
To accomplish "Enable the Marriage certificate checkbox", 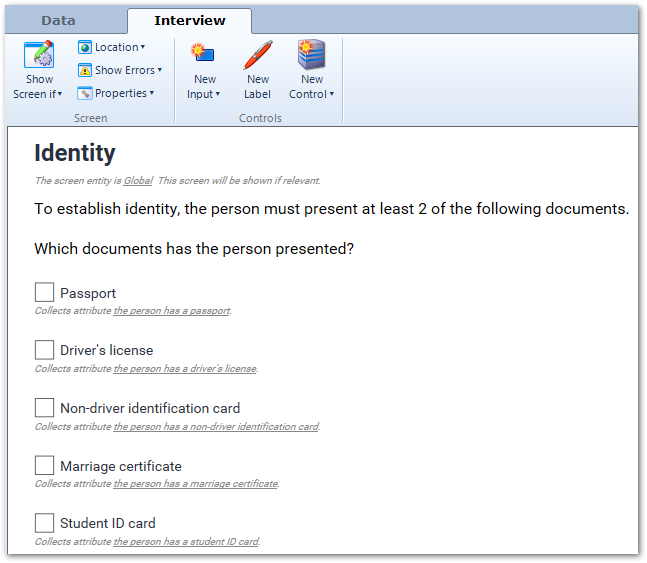I will (44, 466).
